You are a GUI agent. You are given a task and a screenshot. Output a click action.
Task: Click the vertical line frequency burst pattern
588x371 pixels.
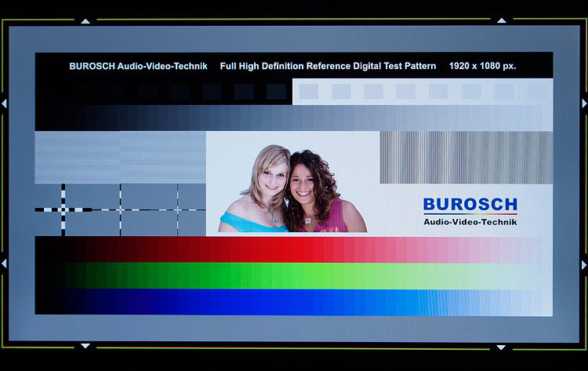point(466,157)
